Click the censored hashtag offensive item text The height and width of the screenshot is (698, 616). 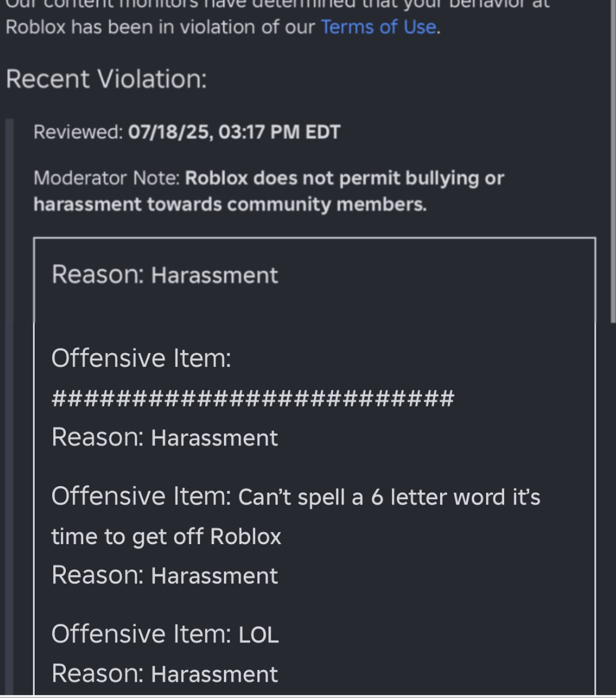[x=253, y=398]
